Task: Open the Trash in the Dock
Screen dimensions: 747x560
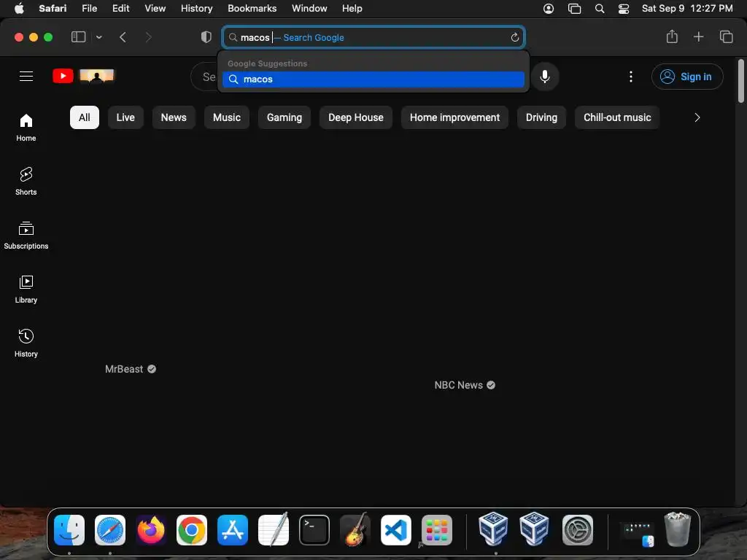Action: click(678, 529)
